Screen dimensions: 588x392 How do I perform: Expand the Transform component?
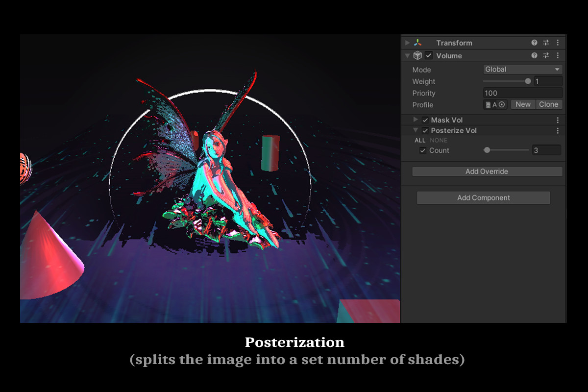(407, 43)
